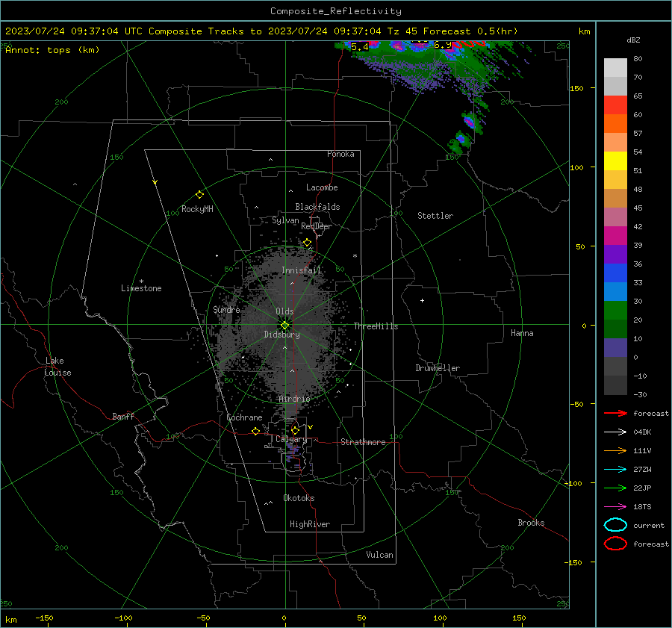672x628 pixels.
Task: Click the Banff label
Action: tap(123, 416)
